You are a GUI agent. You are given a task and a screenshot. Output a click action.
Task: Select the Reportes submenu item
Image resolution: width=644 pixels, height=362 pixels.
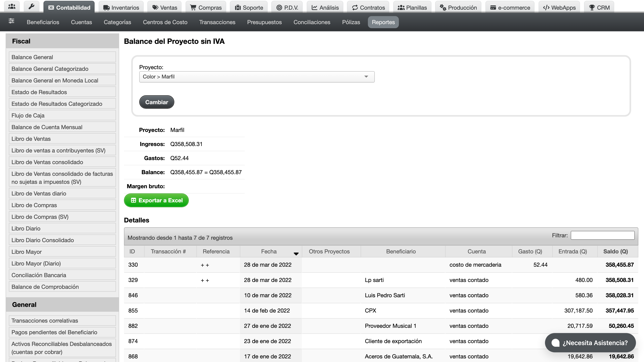(x=383, y=22)
